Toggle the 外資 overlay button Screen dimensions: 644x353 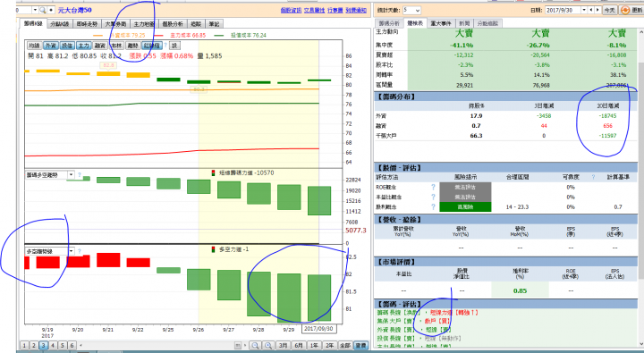(x=50, y=46)
